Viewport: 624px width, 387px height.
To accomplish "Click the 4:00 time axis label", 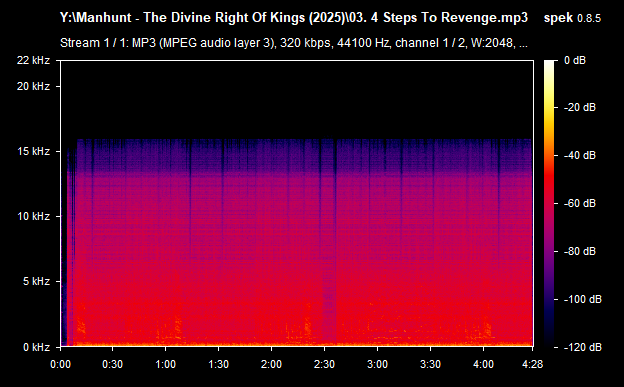I will 483,364.
